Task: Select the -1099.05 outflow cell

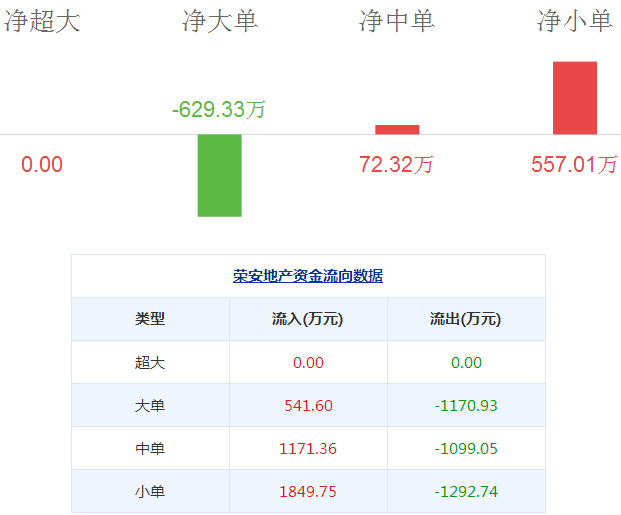Action: click(466, 449)
